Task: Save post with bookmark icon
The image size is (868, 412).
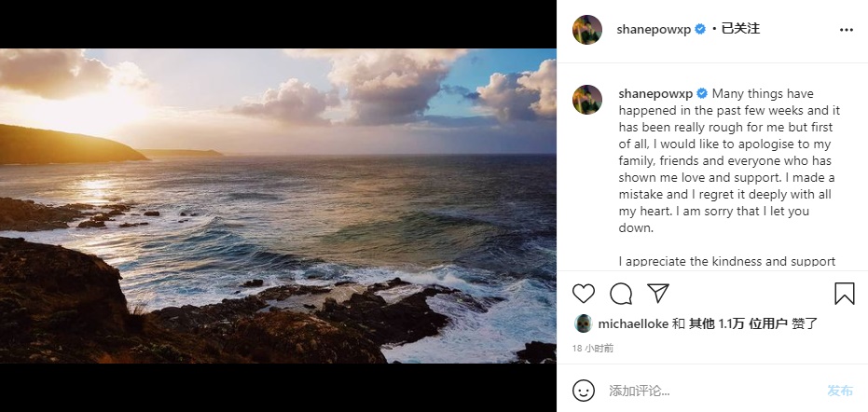Action: pos(844,294)
